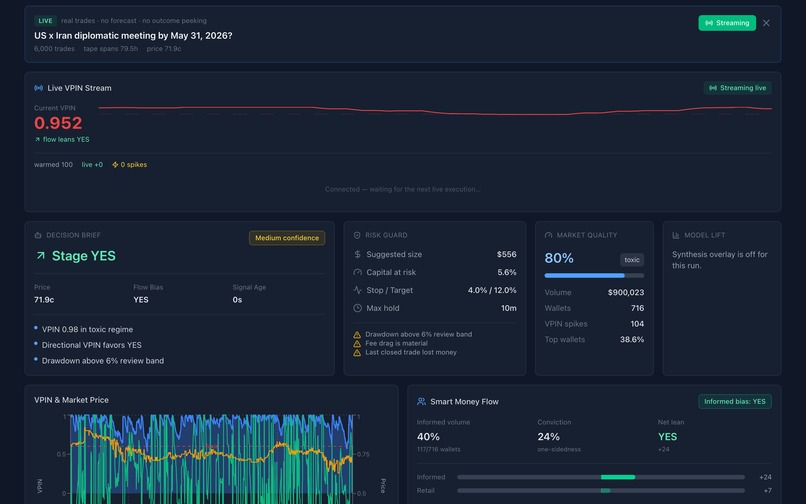Screen dimensions: 806x504
Task: Click the VPIN & Market Price chart
Action: (x=211, y=458)
